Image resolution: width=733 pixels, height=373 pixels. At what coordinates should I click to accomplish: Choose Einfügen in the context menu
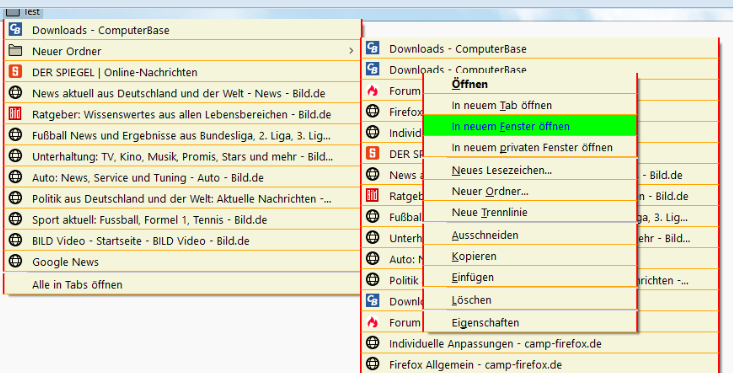530,277
